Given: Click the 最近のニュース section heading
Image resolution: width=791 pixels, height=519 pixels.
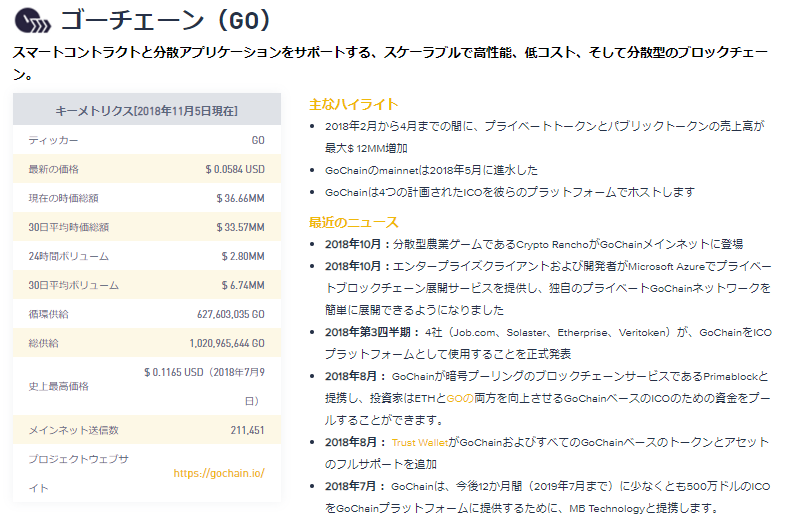Looking at the screenshot, I should [353, 221].
